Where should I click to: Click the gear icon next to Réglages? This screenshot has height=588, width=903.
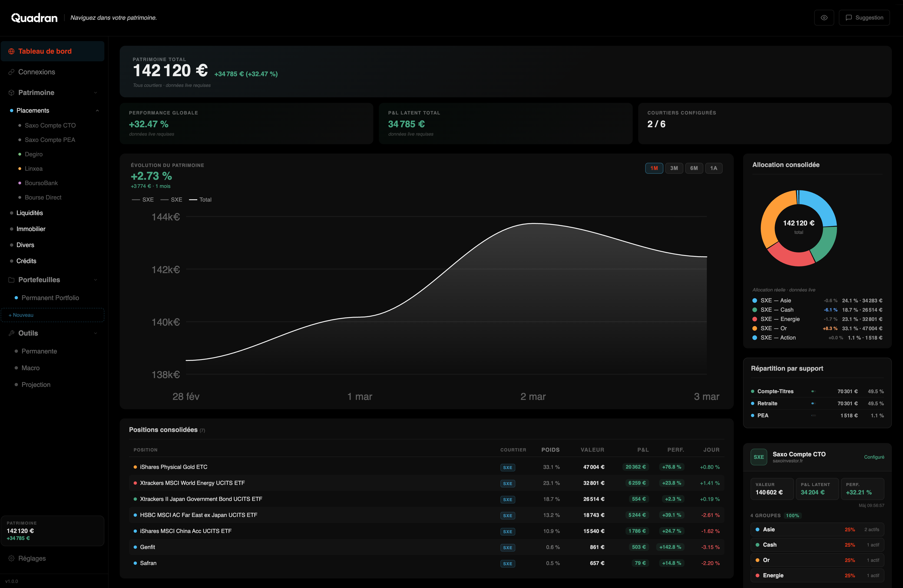[11, 559]
